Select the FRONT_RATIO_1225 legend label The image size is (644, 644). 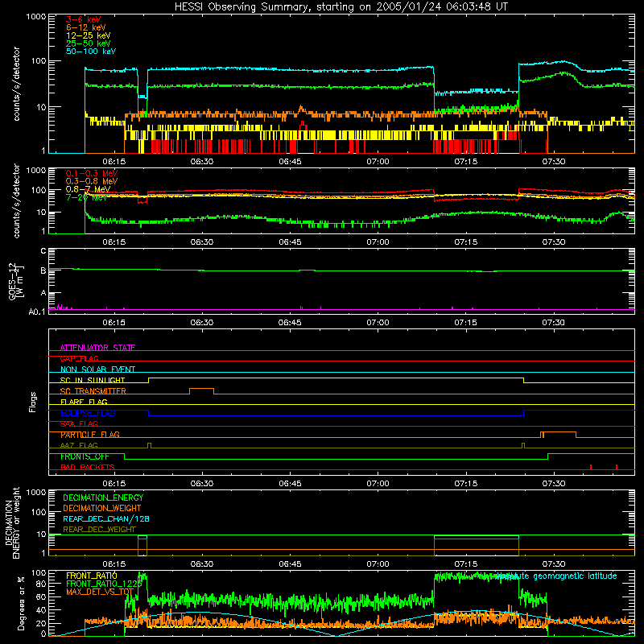click(x=104, y=584)
